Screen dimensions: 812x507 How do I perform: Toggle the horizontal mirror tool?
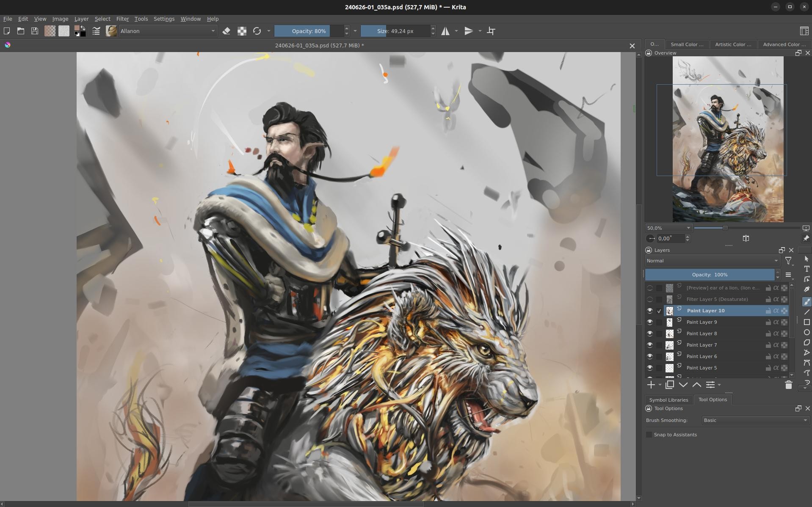click(445, 31)
